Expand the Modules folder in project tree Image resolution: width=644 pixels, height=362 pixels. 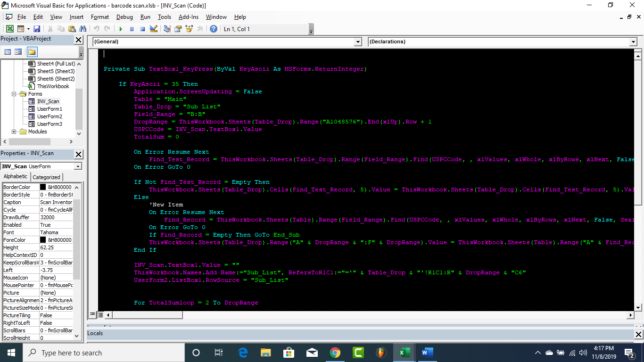click(14, 132)
